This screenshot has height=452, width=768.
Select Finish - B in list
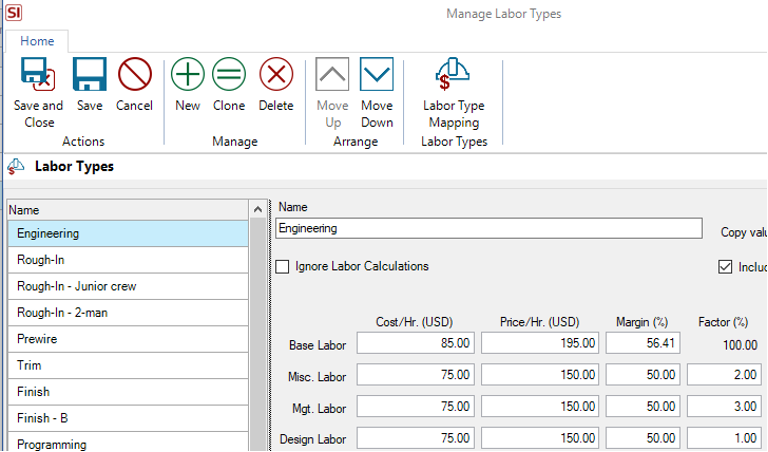[128, 419]
